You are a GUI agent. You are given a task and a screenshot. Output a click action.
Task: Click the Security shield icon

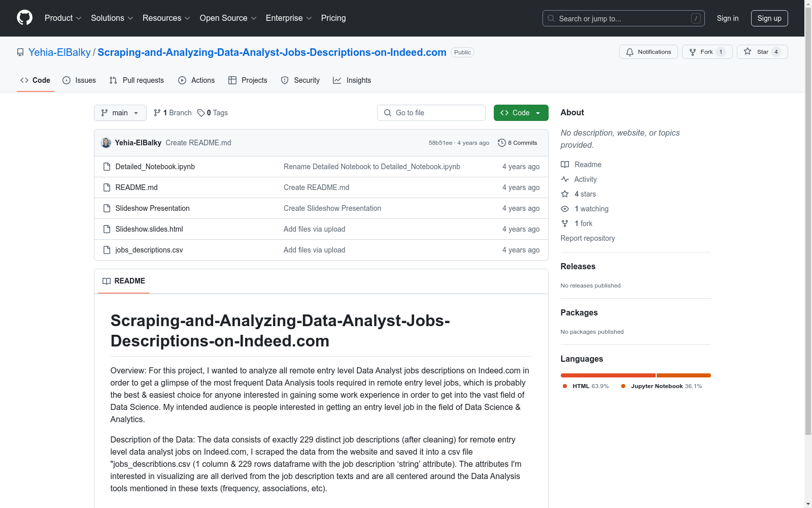pos(285,80)
